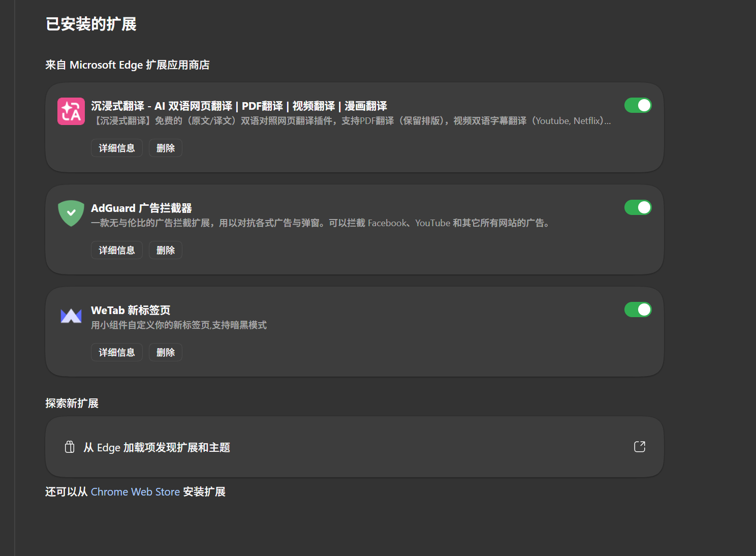Click the 沉浸式翻译 - AI 双语网页翻译 title
Viewport: 756px width, 556px height.
(x=239, y=106)
